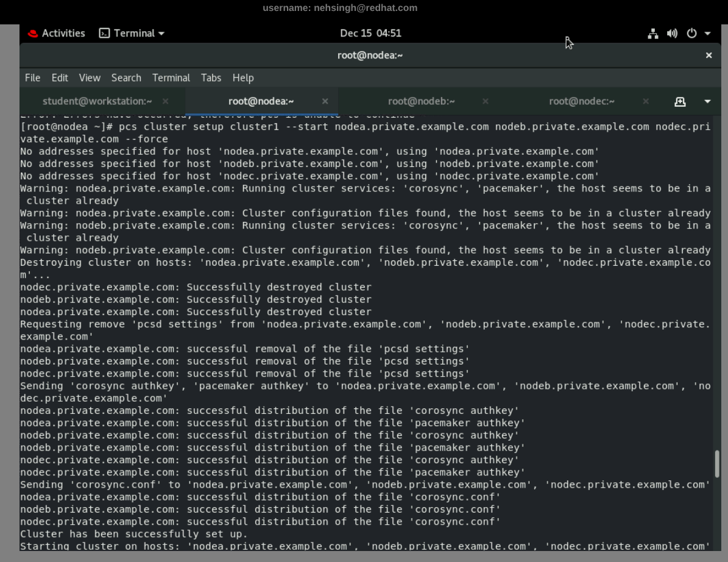This screenshot has width=728, height=562.
Task: Open the File menu
Action: pyautogui.click(x=32, y=78)
